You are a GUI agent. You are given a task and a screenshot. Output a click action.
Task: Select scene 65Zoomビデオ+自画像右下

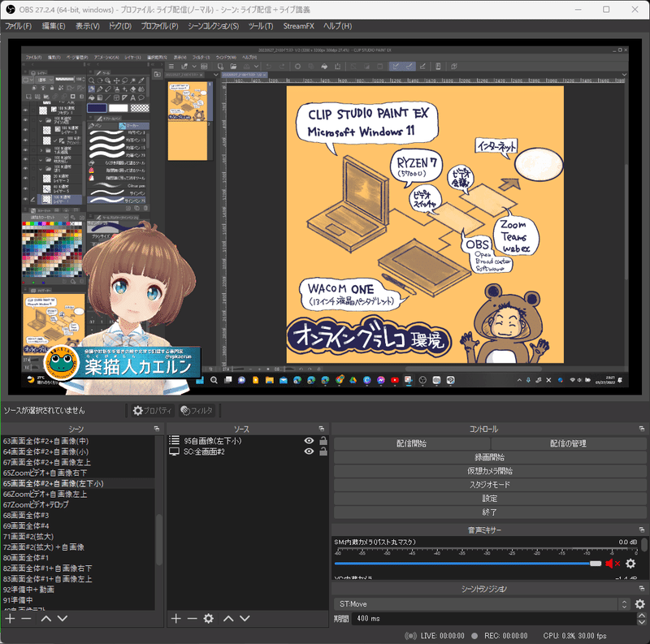[x=45, y=473]
